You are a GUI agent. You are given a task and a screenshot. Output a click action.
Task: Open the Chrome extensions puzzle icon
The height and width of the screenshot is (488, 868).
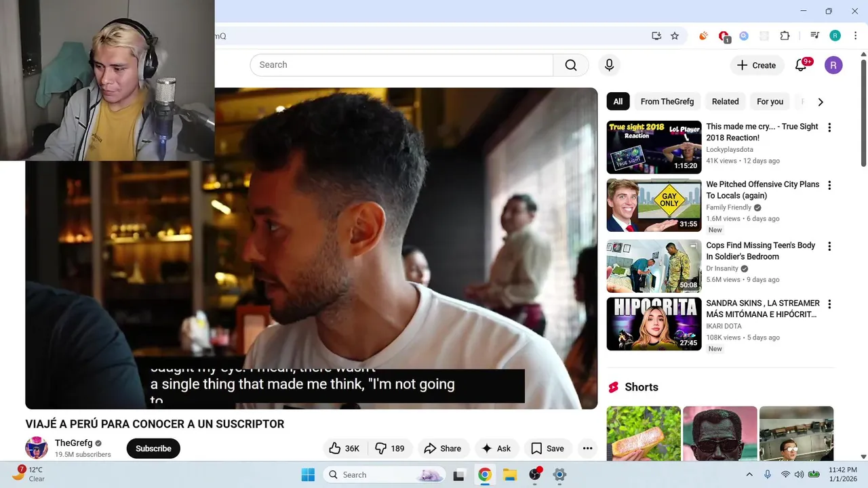pos(785,36)
